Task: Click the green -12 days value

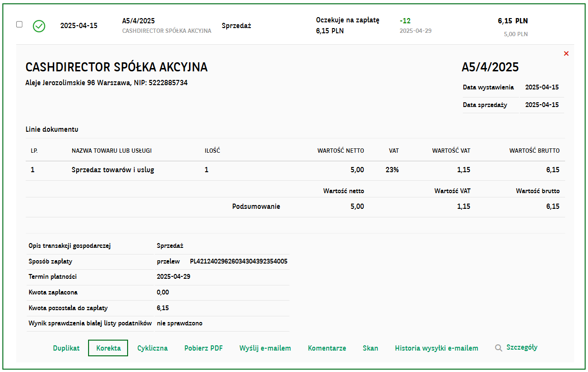Action: (405, 20)
